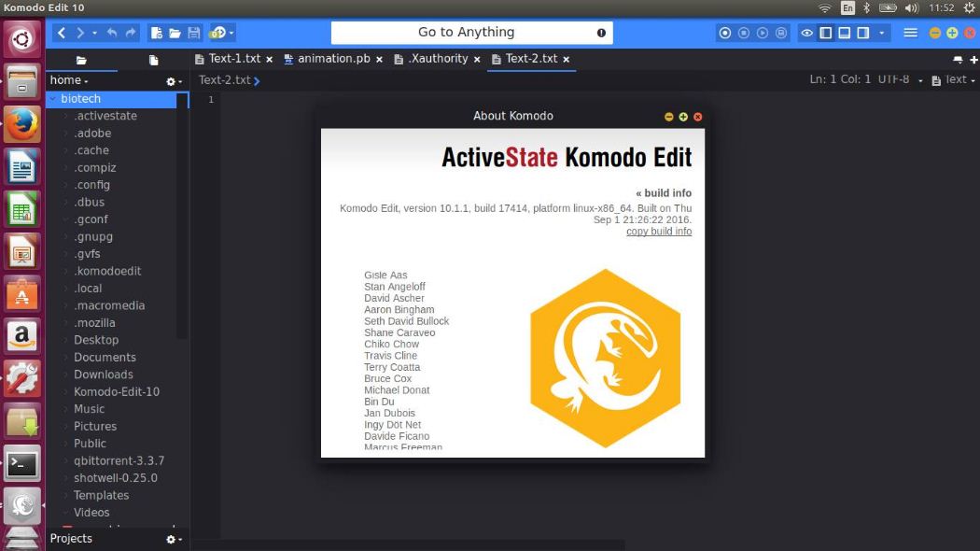Viewport: 980px width, 551px height.
Task: Select the .komodoedit folder
Action: (x=107, y=272)
